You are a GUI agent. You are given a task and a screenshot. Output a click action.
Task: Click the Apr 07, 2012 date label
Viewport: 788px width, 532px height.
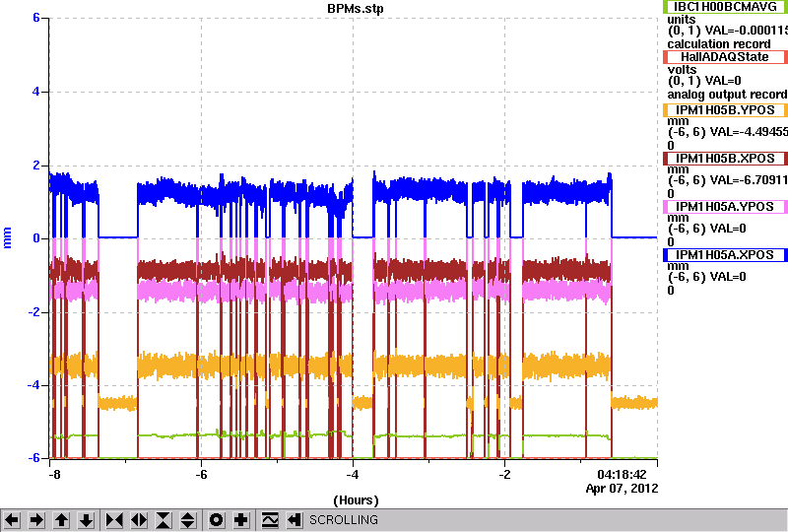pos(622,489)
